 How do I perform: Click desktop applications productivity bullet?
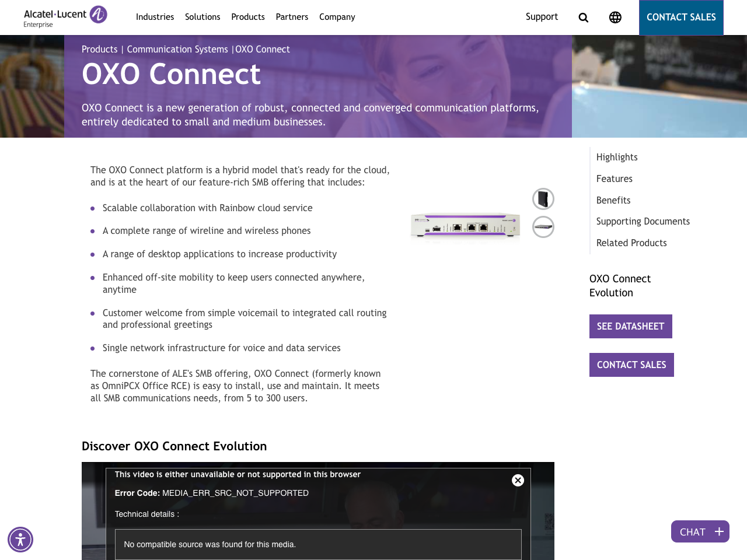[x=219, y=254]
